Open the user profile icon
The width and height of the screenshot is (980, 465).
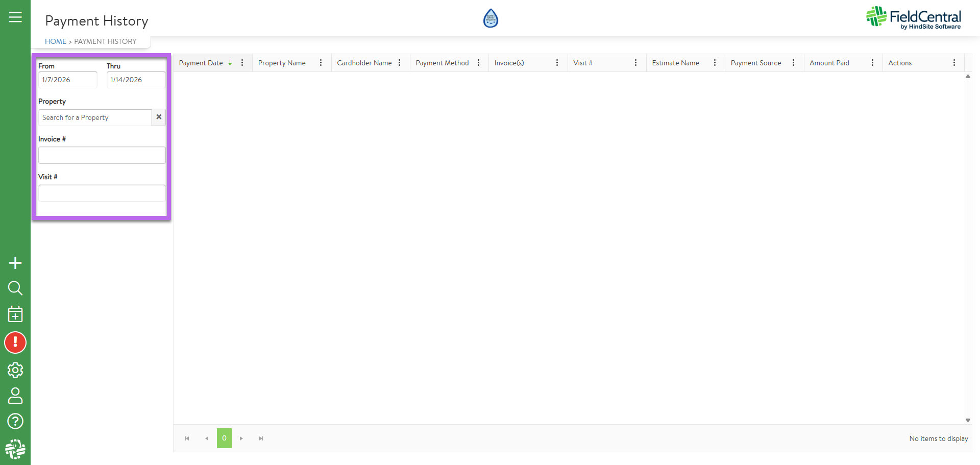point(15,396)
